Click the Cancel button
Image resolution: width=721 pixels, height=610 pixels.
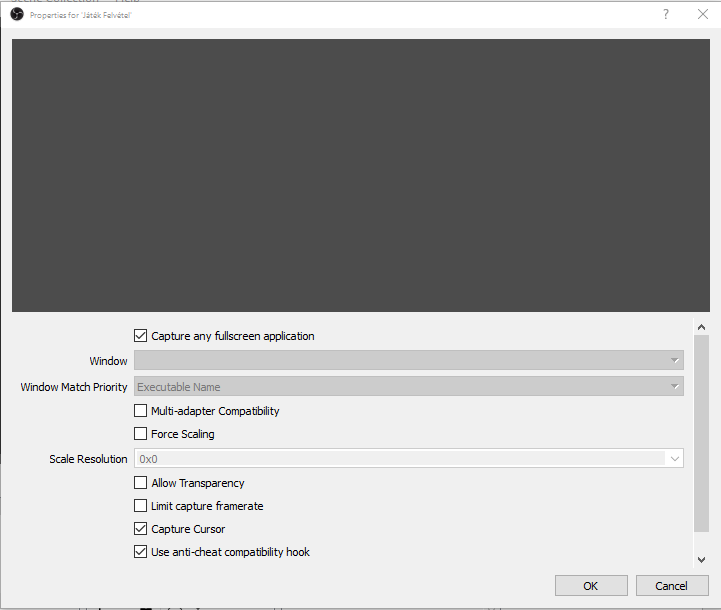pyautogui.click(x=672, y=586)
